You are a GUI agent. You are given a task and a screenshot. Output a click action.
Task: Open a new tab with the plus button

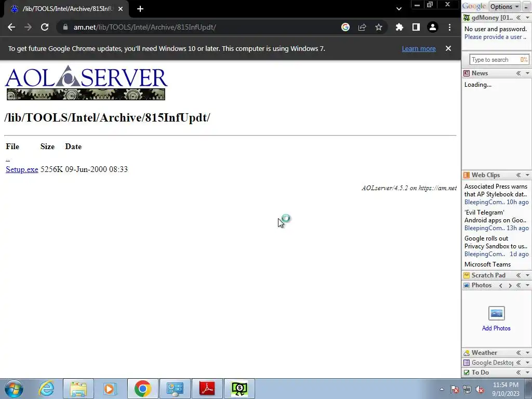click(140, 9)
